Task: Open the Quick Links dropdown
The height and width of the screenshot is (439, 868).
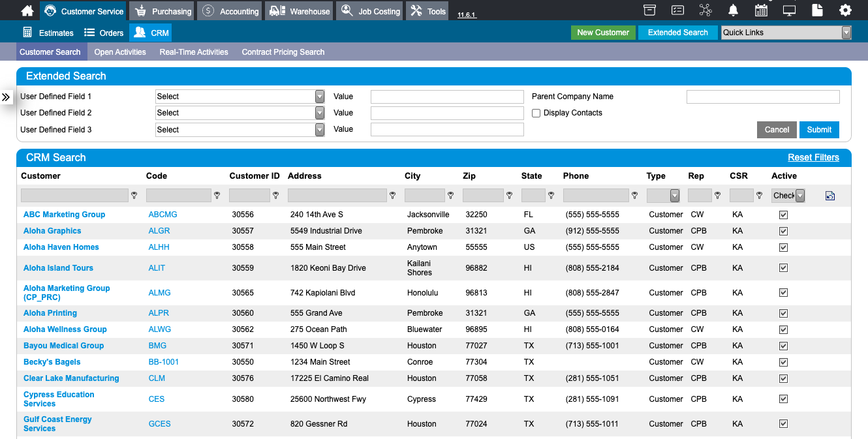Action: [x=786, y=33]
